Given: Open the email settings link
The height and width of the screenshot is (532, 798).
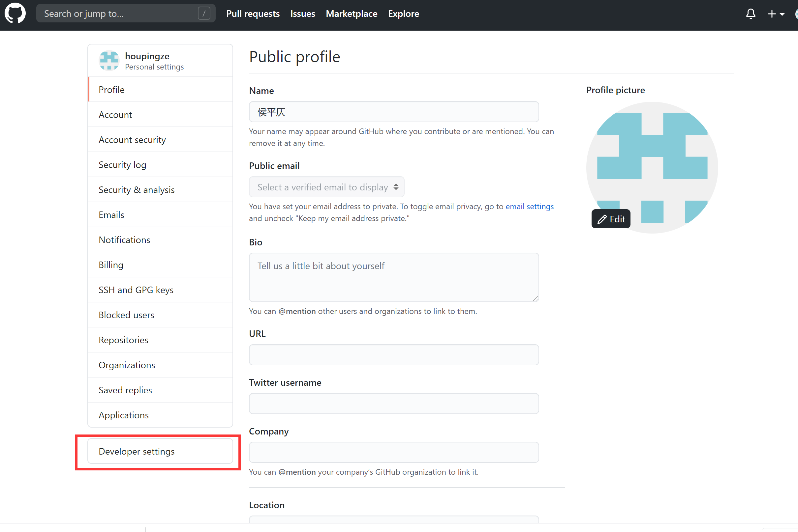Looking at the screenshot, I should coord(529,206).
